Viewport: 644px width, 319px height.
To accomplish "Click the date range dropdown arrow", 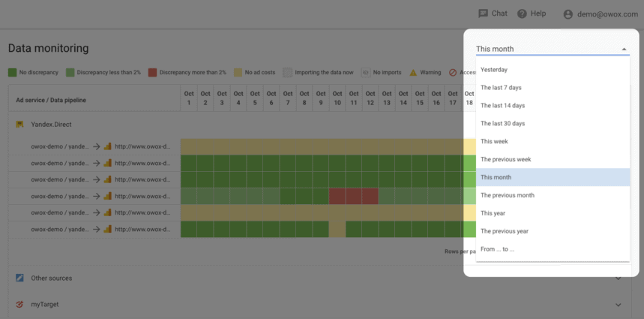I will click(x=625, y=50).
